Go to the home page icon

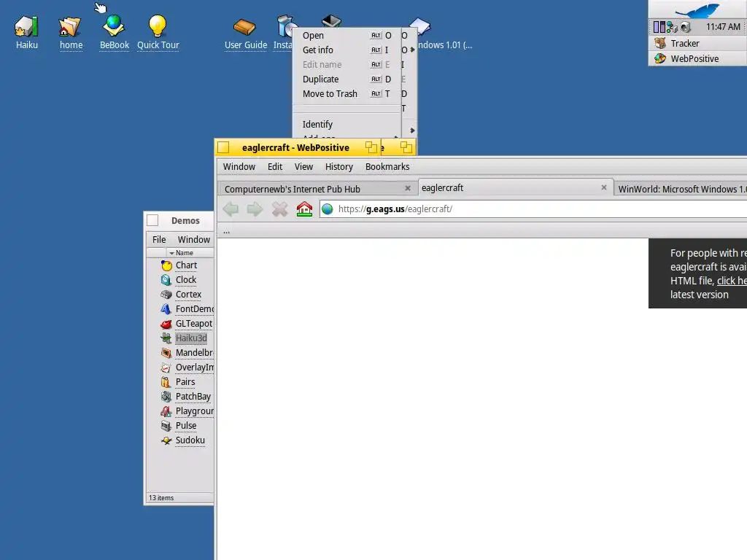[x=304, y=209]
